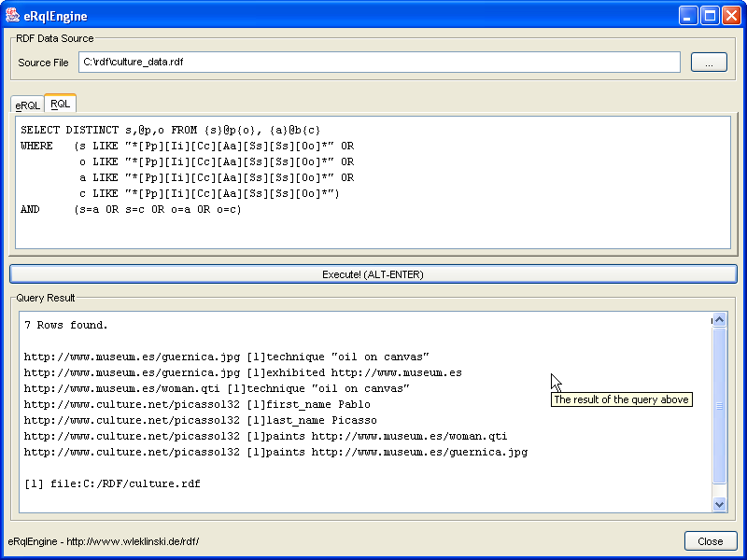Switch to the eRQL tab

pos(27,105)
